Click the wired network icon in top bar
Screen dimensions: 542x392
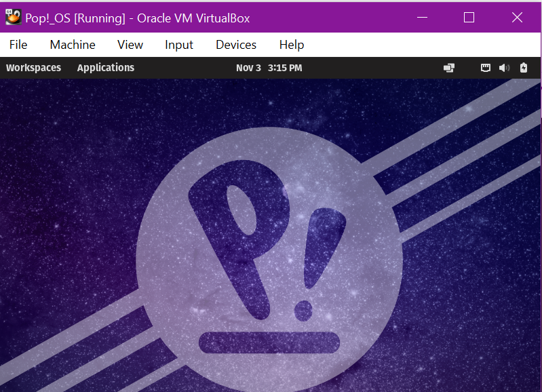pyautogui.click(x=486, y=68)
